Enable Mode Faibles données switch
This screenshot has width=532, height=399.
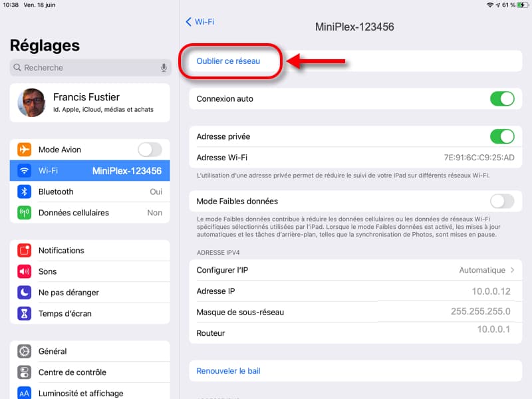(502, 201)
